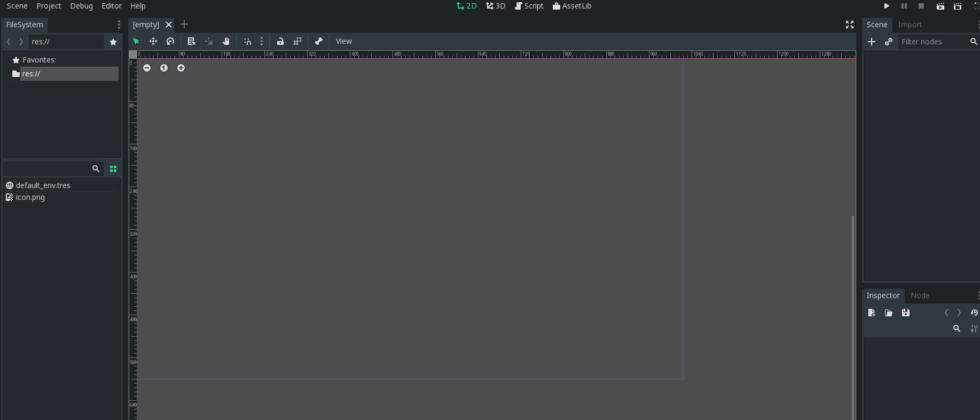Open the AssetLib workspace
The image size is (980, 420).
coord(572,6)
